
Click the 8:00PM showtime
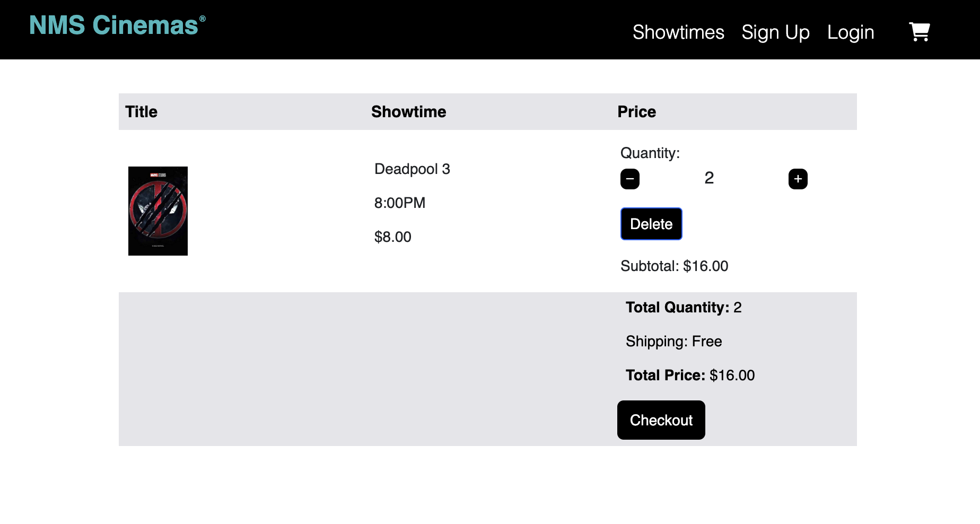[x=399, y=203]
